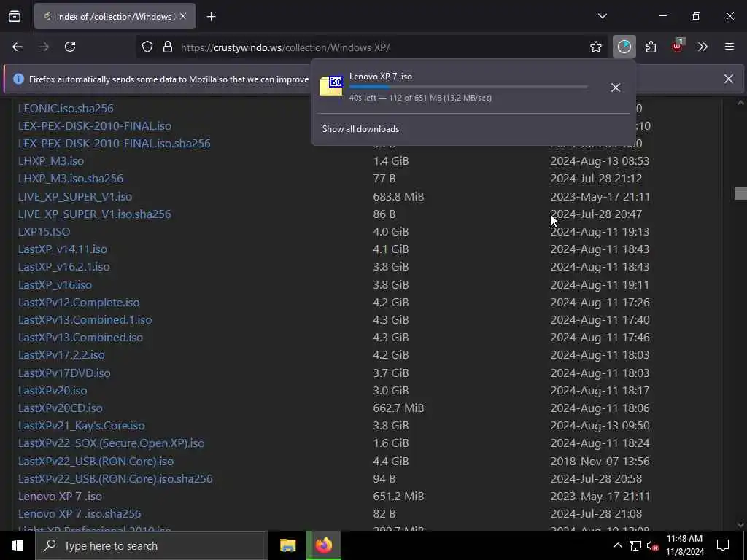Select 683.8 MiB size of LIVE_XP_SUPER_V1.iso

pos(399,196)
